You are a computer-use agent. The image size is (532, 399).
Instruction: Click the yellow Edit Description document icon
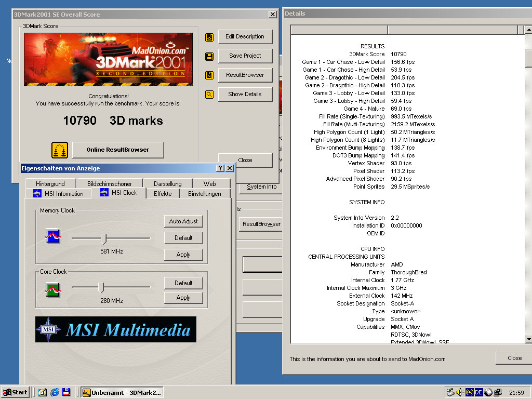coord(209,37)
